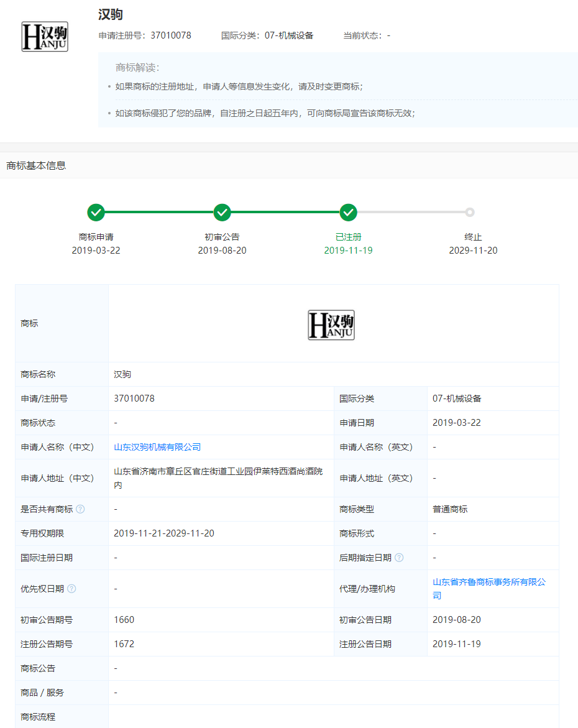Screen dimensions: 578x728
Task: Click gray progress bar segment before 终止
Action: click(410, 213)
